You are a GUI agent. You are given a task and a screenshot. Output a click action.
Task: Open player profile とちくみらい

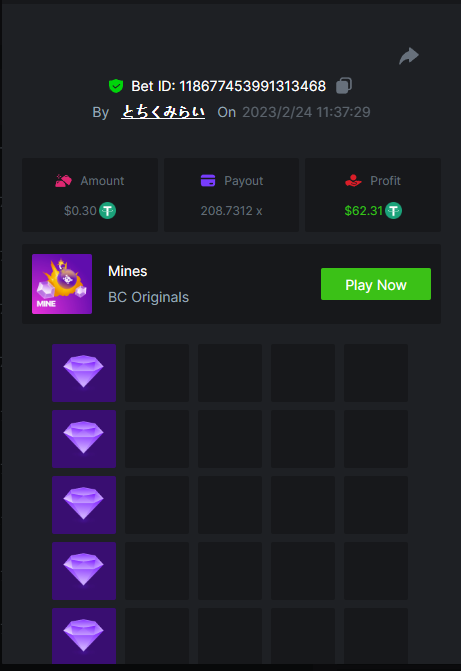point(163,112)
